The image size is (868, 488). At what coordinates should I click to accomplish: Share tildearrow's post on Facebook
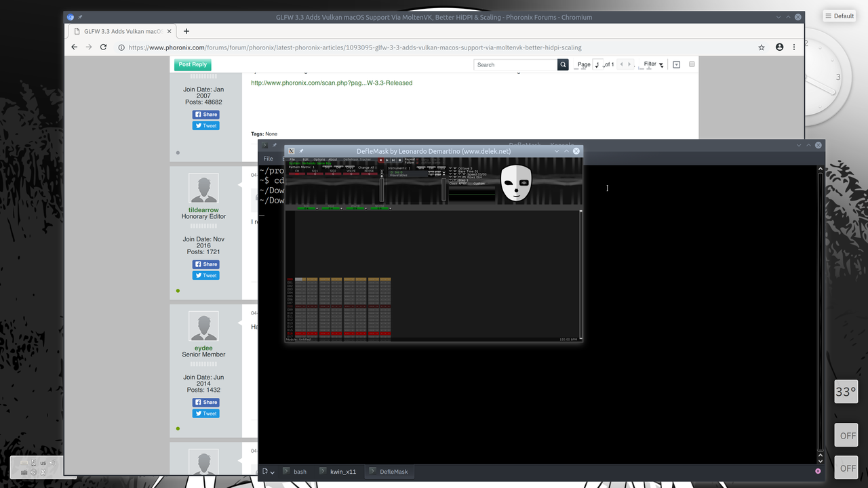pos(206,264)
